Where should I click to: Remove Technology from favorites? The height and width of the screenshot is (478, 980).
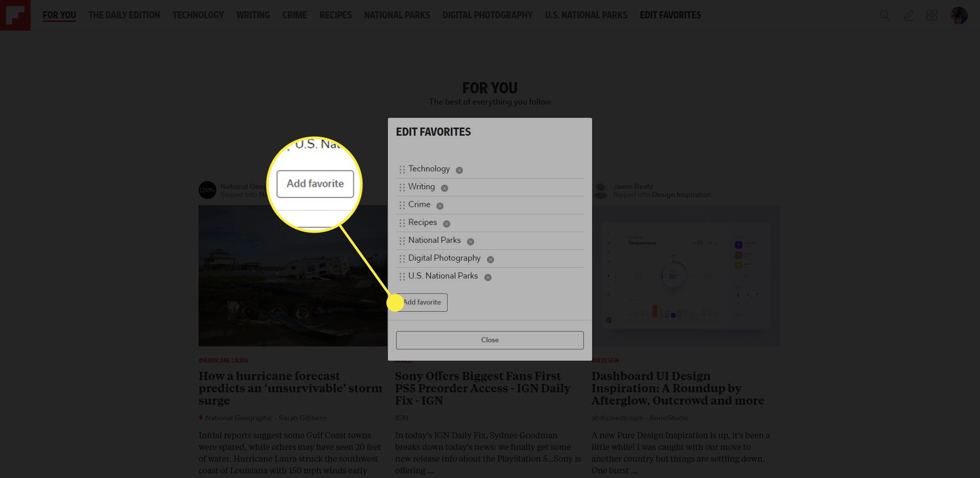459,170
